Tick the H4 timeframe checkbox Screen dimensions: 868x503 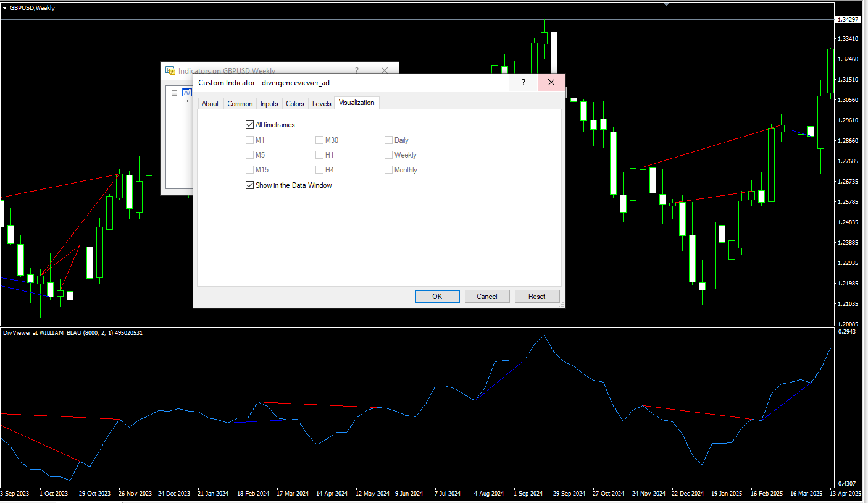coord(320,170)
